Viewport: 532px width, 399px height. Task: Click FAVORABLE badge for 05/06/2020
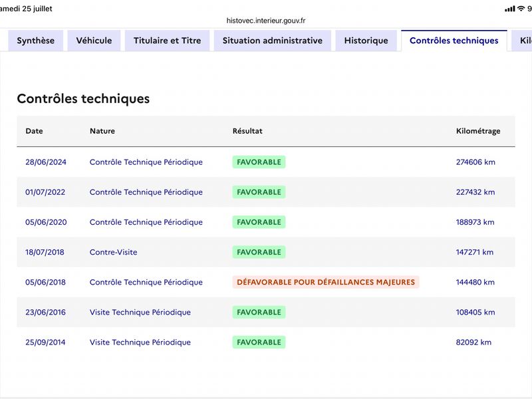259,222
